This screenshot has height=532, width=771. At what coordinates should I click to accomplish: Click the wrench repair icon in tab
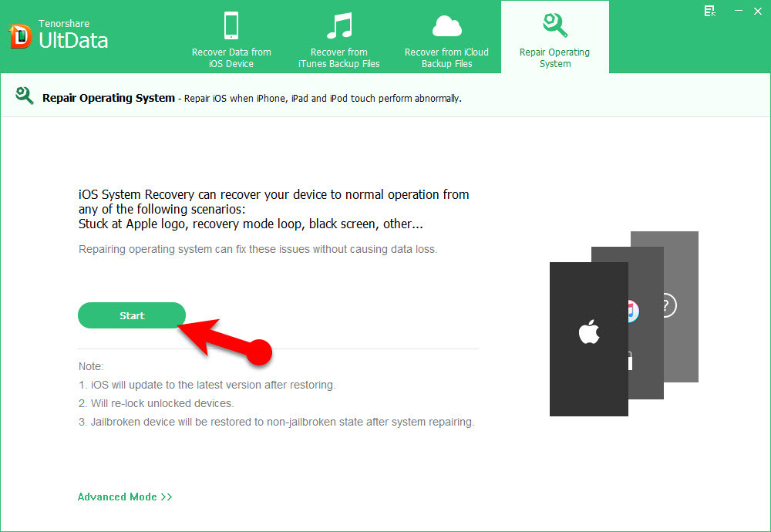point(555,25)
